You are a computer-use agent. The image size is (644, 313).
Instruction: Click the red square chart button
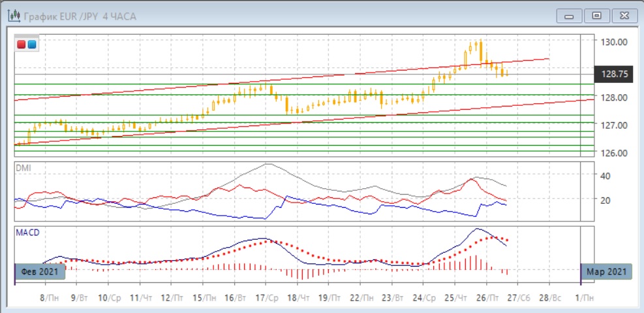[x=21, y=44]
